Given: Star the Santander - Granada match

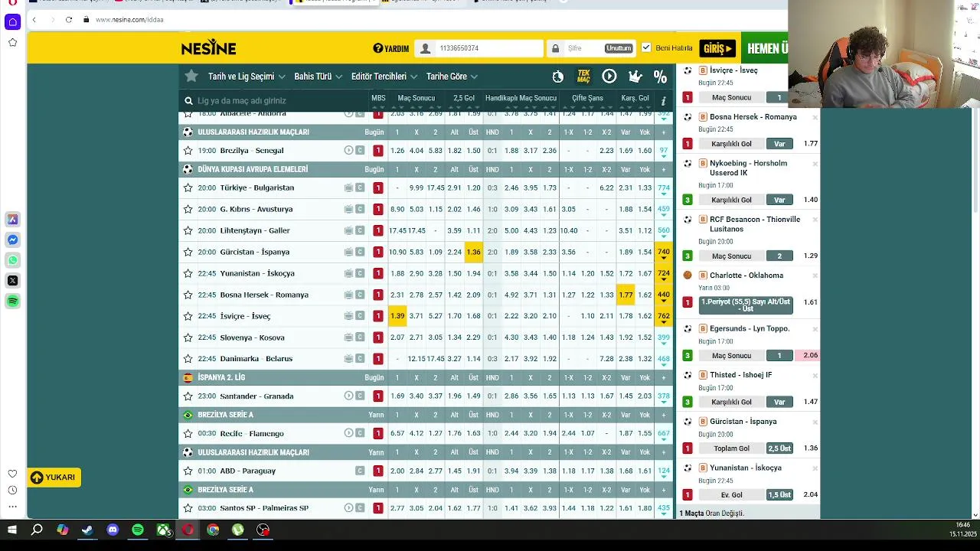Looking at the screenshot, I should (188, 396).
